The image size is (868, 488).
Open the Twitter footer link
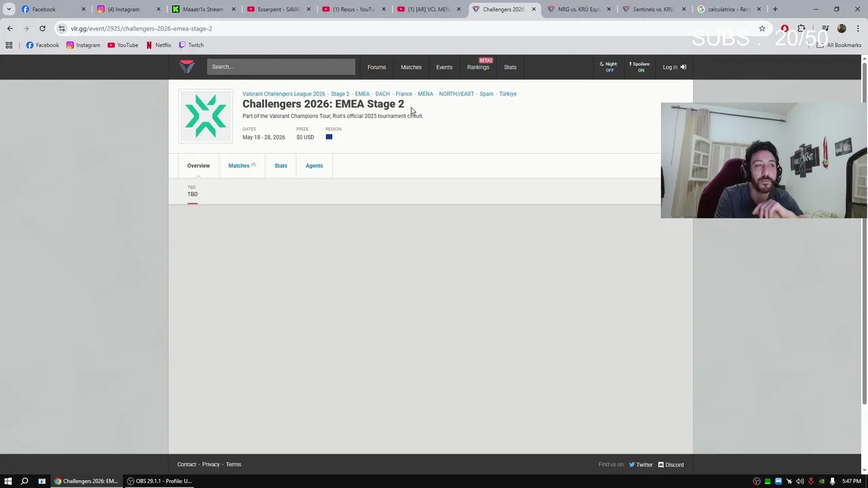(x=641, y=464)
